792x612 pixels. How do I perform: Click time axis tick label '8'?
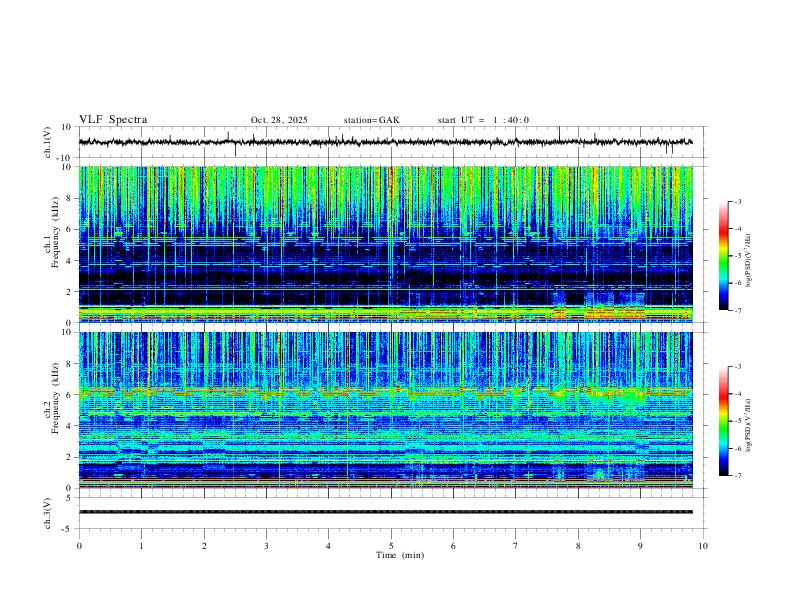[x=578, y=546]
